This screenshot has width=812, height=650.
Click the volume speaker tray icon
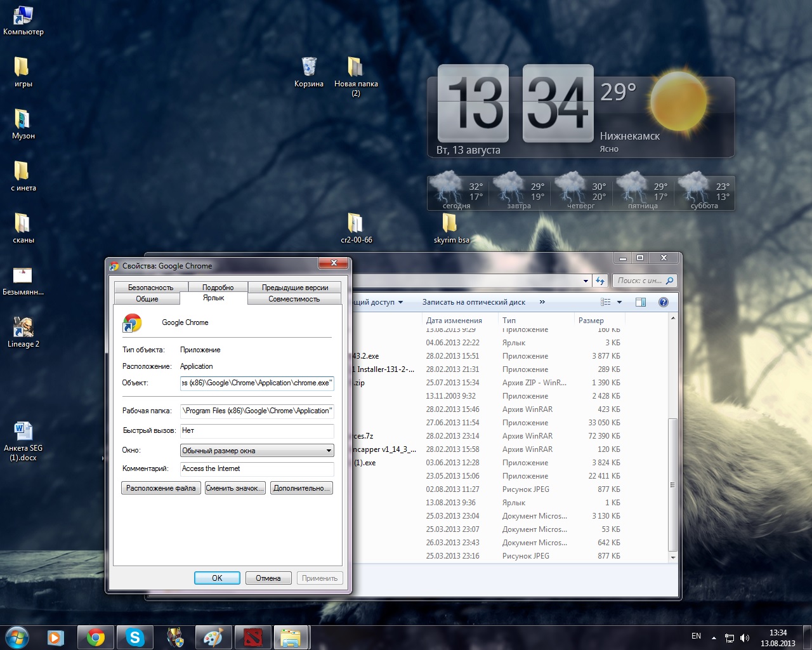click(x=745, y=638)
